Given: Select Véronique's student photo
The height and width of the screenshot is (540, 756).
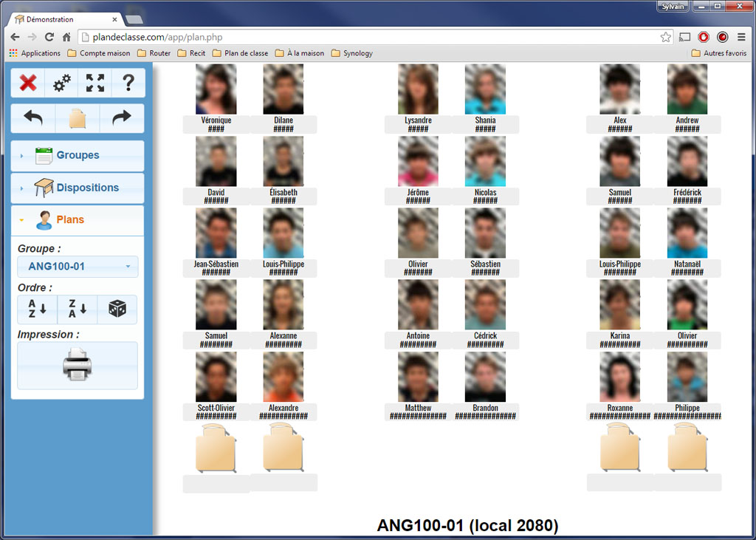Looking at the screenshot, I should (216, 89).
